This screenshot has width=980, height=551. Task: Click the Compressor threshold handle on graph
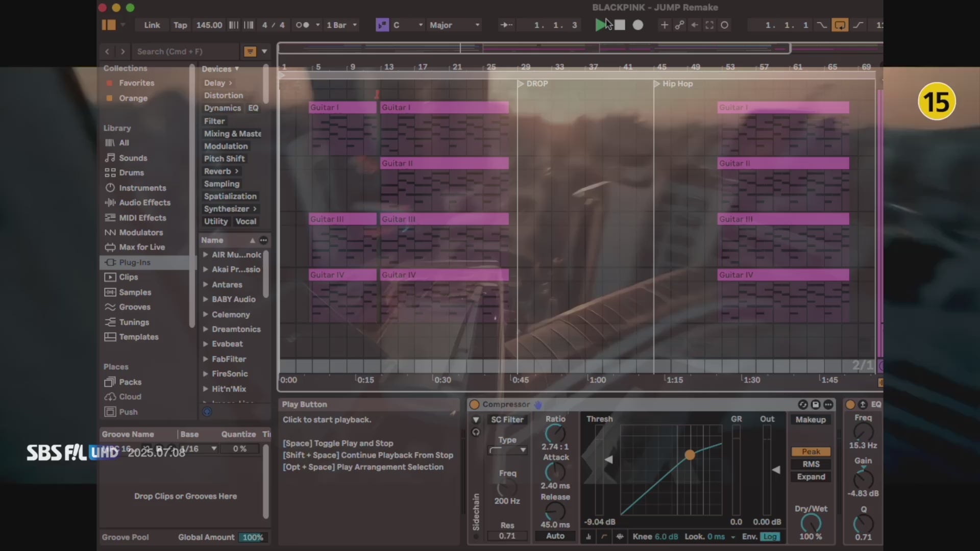[690, 455]
